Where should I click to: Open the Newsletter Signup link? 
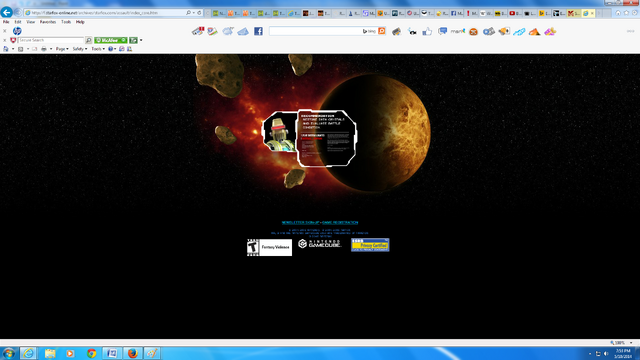pos(300,222)
